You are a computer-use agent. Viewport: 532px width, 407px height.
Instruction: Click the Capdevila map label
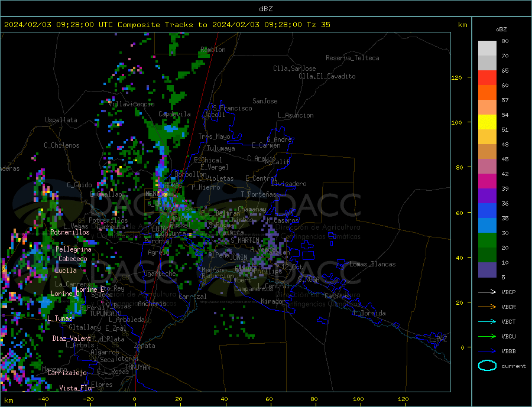[174, 114]
